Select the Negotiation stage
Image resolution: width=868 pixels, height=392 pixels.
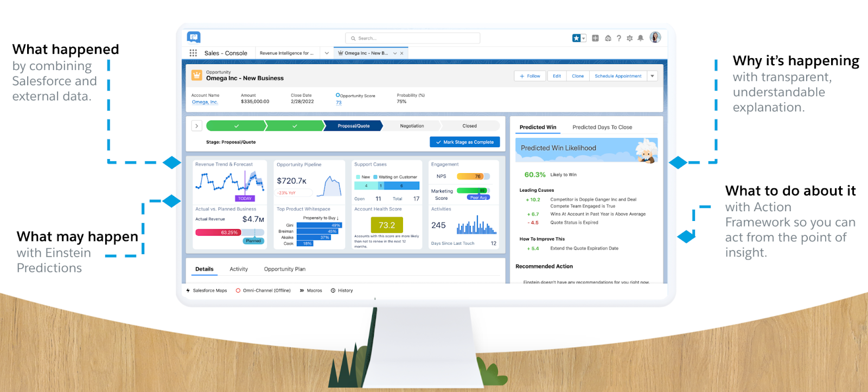tap(412, 126)
